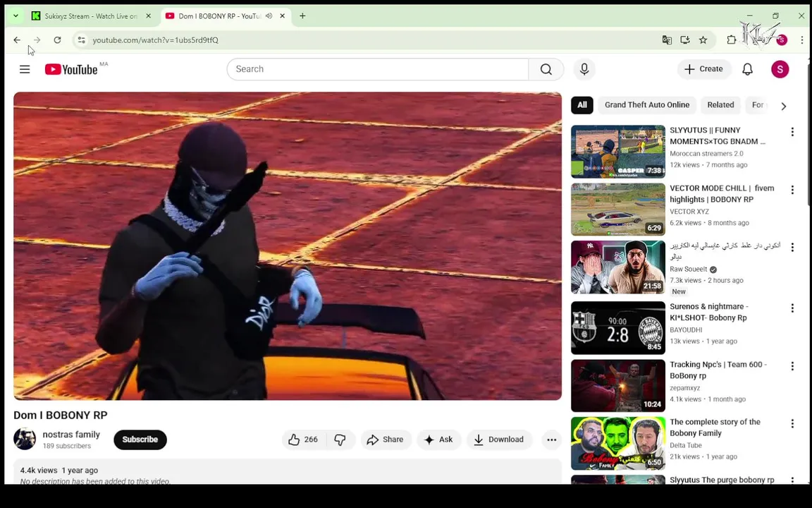
Task: Open the 'Delta Tube' channel name
Action: pyautogui.click(x=686, y=445)
